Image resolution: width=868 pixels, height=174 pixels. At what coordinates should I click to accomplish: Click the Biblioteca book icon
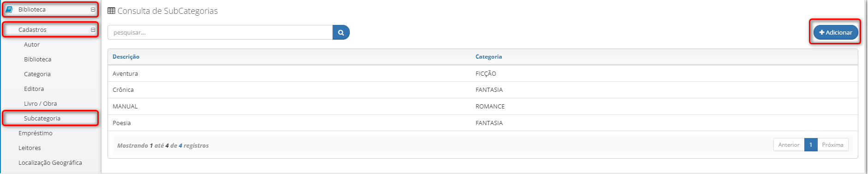pyautogui.click(x=9, y=9)
